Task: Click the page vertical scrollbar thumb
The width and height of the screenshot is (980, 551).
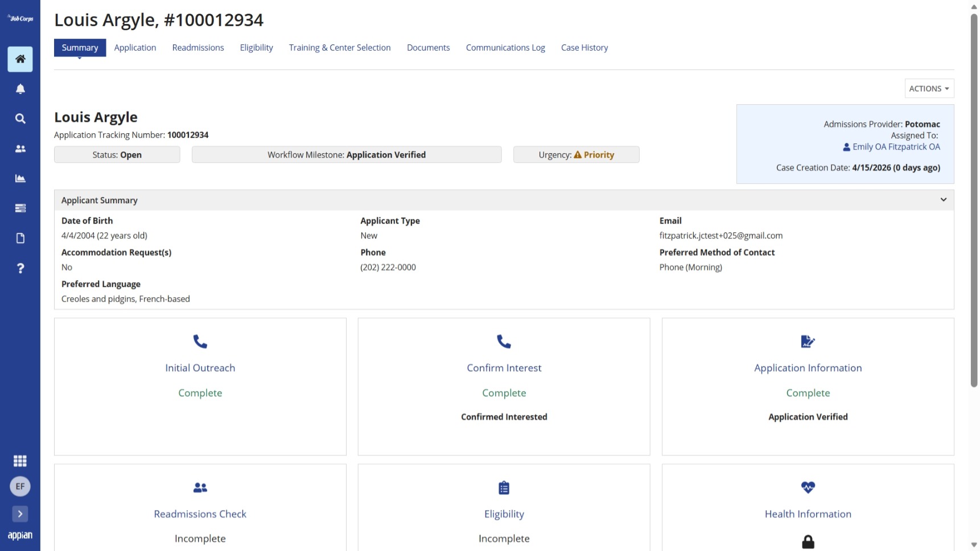Action: [974, 199]
